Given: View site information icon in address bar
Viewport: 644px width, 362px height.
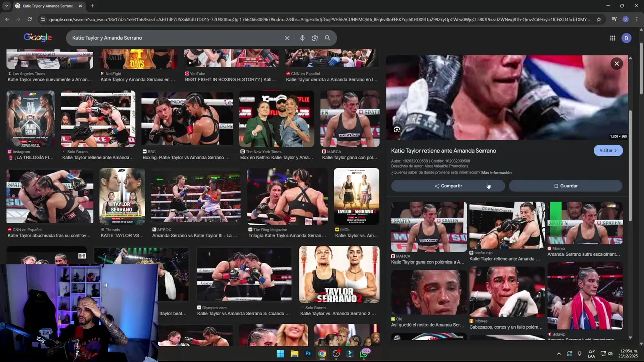Looking at the screenshot, I should 43,19.
